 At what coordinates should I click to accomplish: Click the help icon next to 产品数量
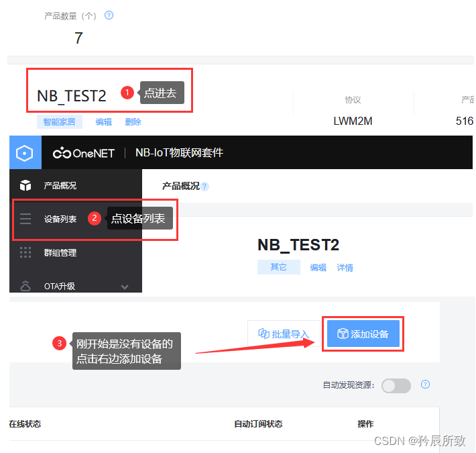coord(109,15)
